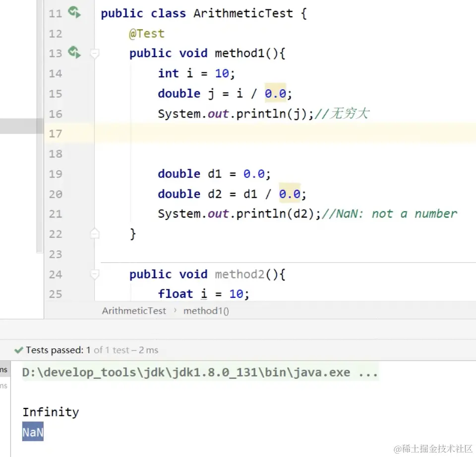Image resolution: width=476 pixels, height=457 pixels.
Task: Click highlighted 0.0 in double d2 line
Action: coord(290,194)
